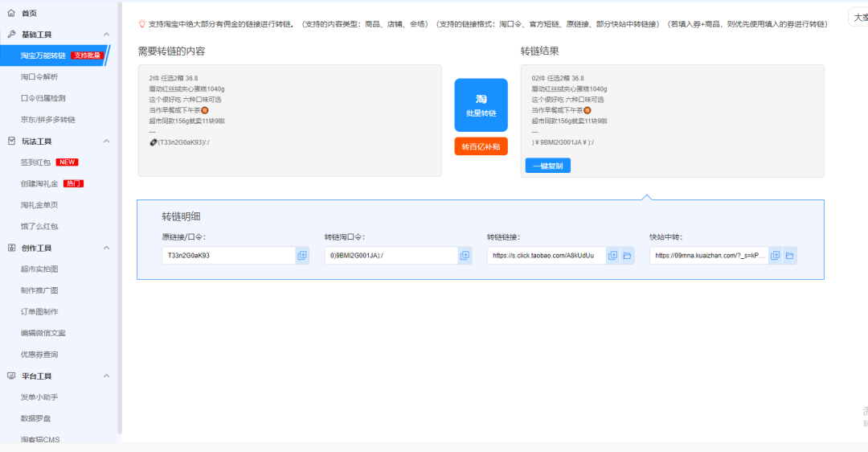The image size is (868, 452).
Task: Collapse the 玩法工具 section chevron
Action: tap(107, 141)
